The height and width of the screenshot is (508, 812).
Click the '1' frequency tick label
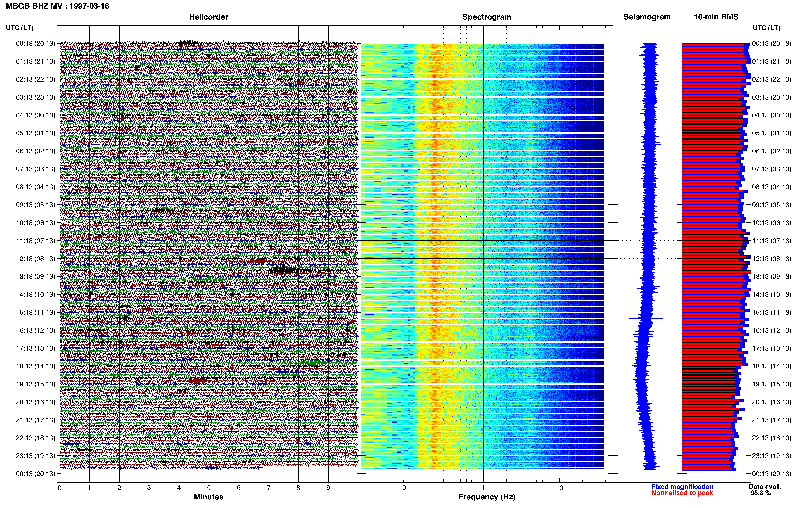click(x=483, y=488)
